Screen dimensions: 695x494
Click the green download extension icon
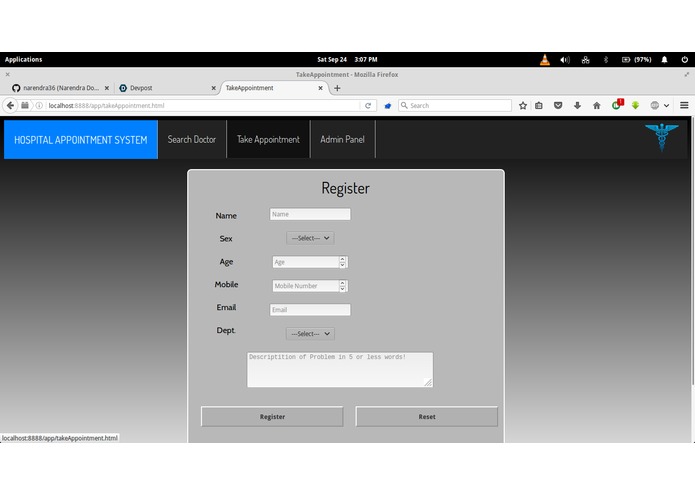pyautogui.click(x=636, y=105)
